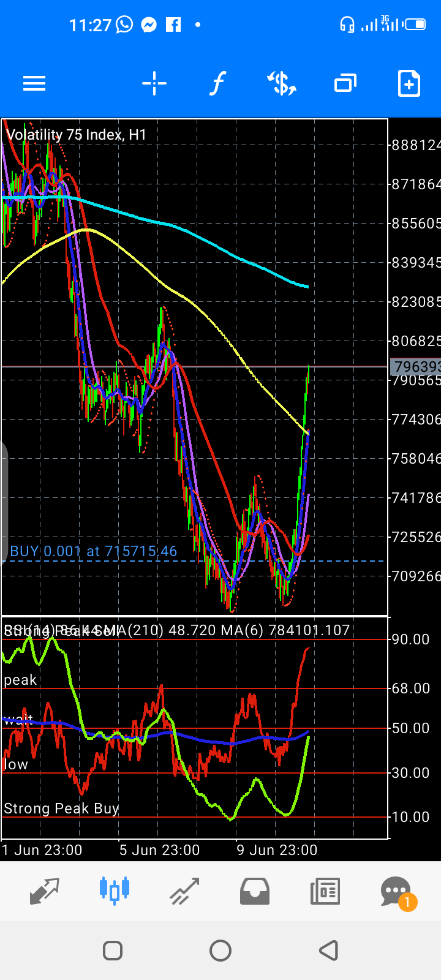Screen dimensions: 441x980
Task: Tap the 10.00 RSI scale value
Action: (x=410, y=817)
